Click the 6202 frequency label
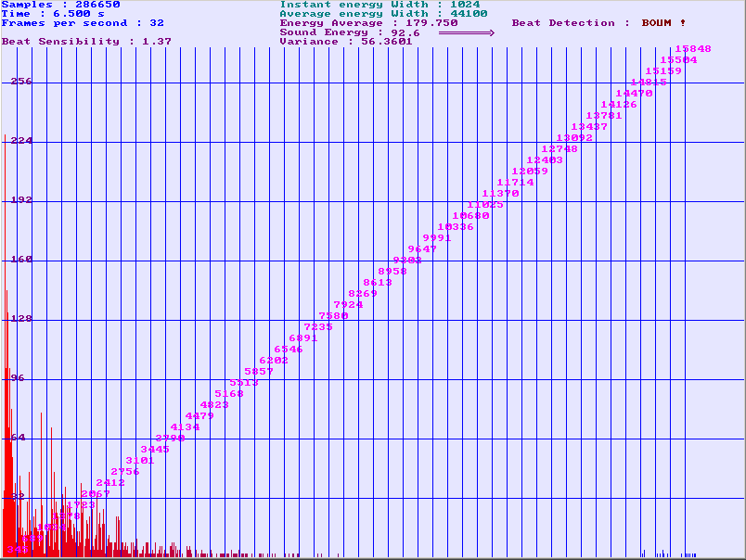The height and width of the screenshot is (560, 746). click(274, 361)
